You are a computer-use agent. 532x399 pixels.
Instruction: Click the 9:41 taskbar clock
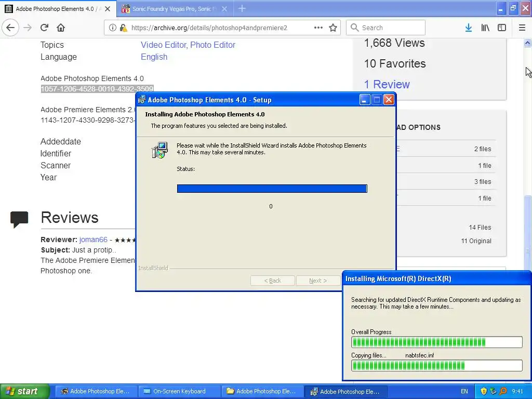[x=517, y=391]
